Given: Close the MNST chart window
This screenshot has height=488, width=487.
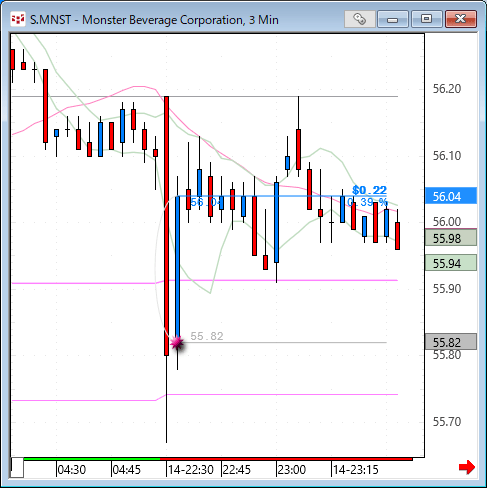Looking at the screenshot, I should point(460,19).
